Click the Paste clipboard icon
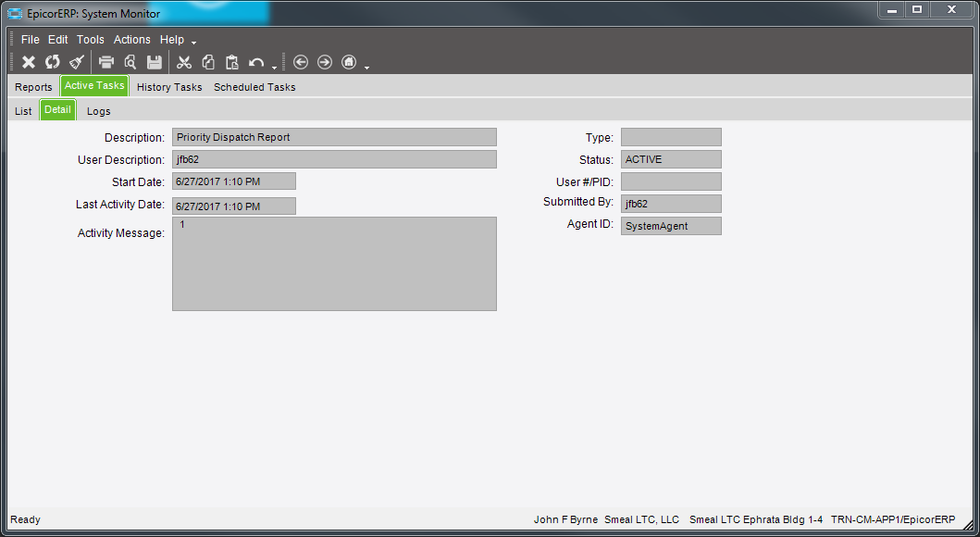 click(232, 62)
